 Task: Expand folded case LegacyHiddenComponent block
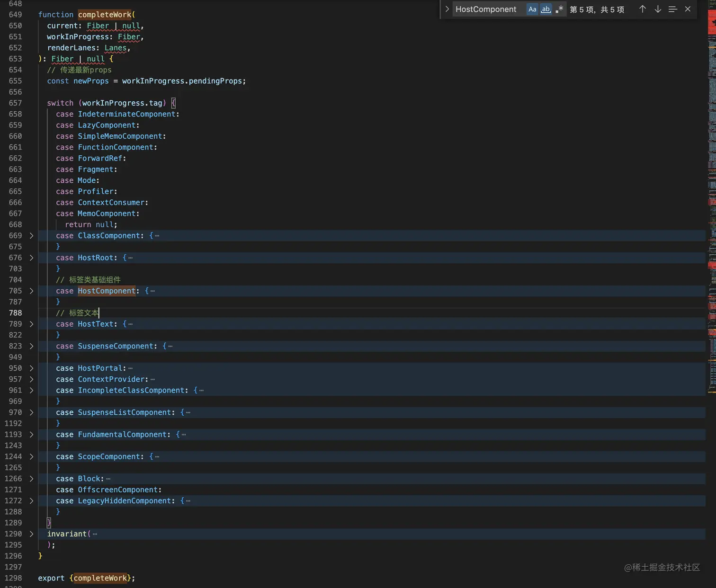click(x=32, y=501)
